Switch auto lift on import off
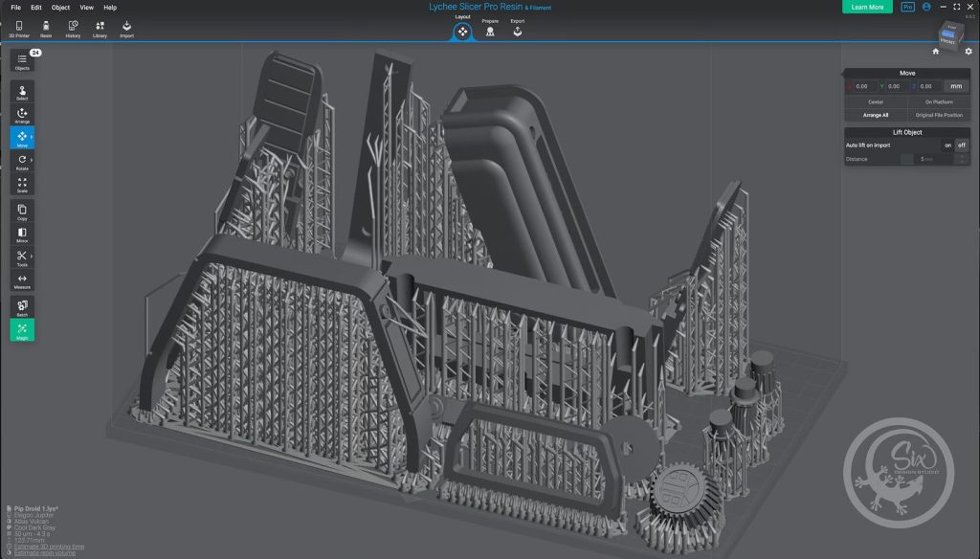This screenshot has width=980, height=559. point(962,145)
